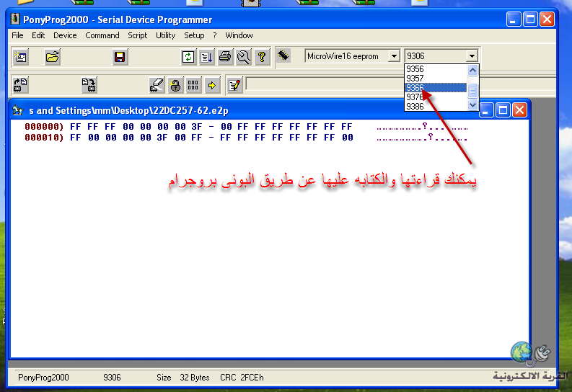Click the New Window toolbar icon
This screenshot has height=392, width=572.
(21, 57)
